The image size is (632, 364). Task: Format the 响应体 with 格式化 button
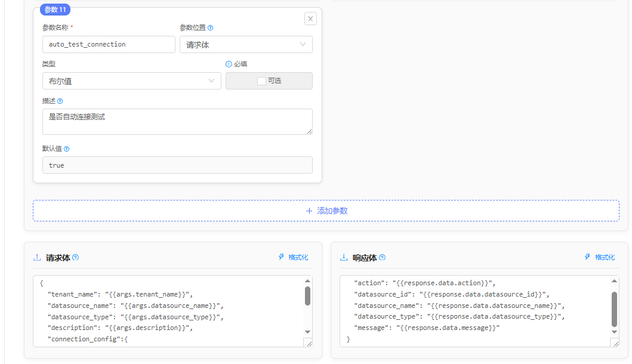599,257
